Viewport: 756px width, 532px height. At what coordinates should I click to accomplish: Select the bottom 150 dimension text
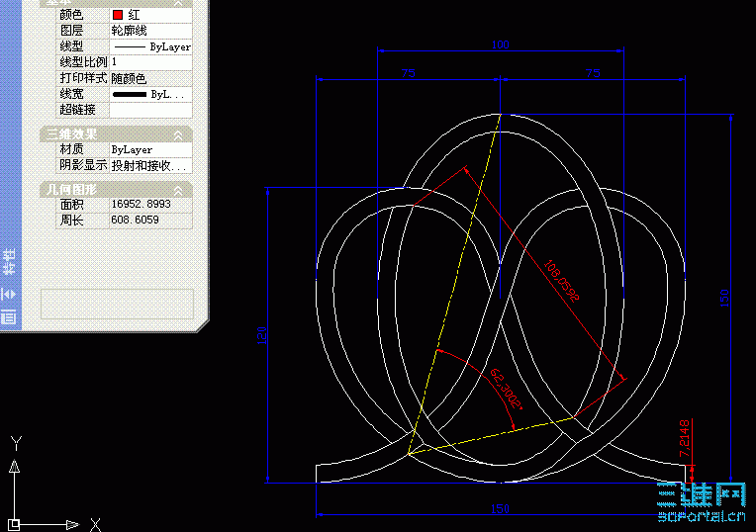(500, 509)
